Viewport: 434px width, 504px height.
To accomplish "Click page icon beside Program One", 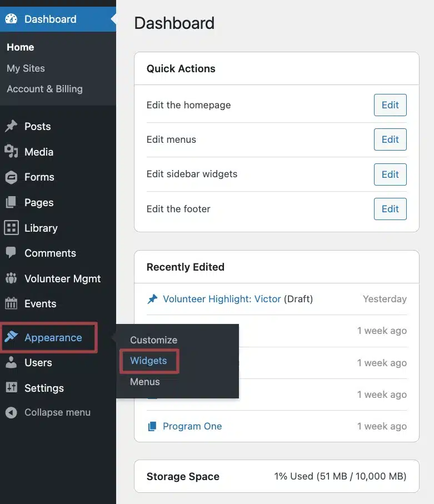I will pyautogui.click(x=152, y=426).
